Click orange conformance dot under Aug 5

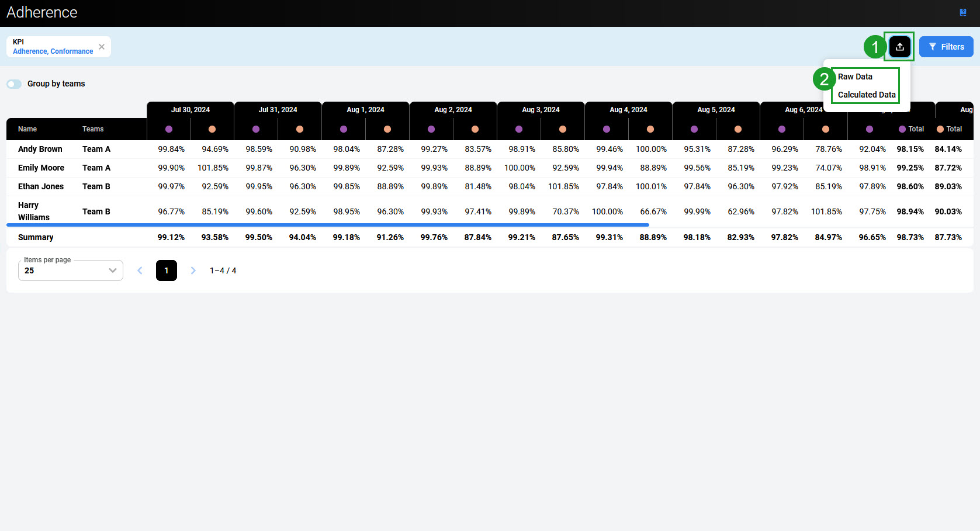[738, 129]
